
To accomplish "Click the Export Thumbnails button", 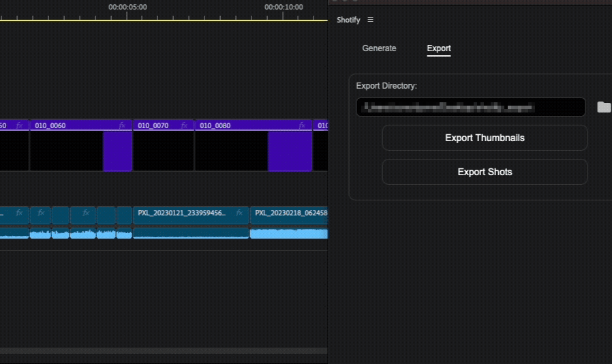I will (x=485, y=138).
